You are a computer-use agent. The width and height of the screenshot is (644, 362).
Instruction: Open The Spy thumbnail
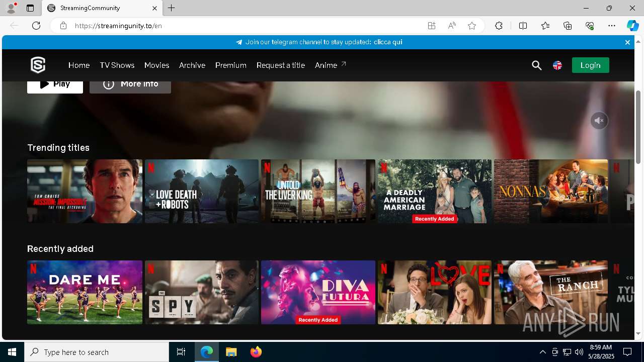(202, 292)
